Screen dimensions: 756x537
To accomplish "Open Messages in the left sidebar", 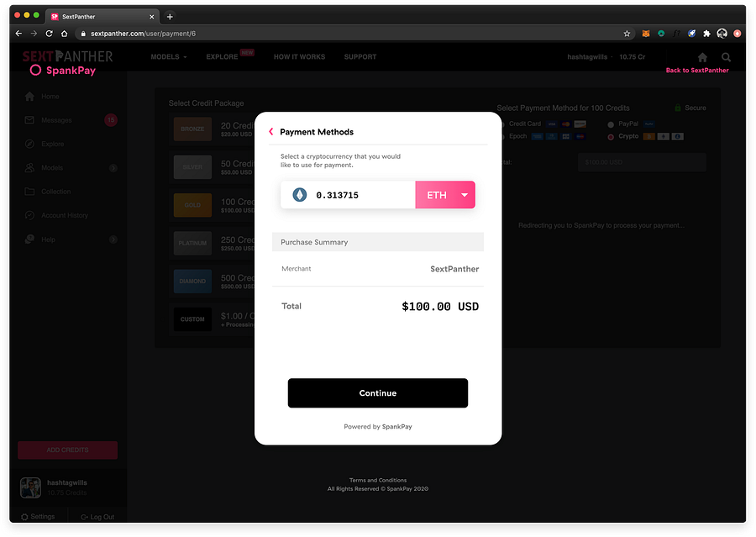I will [56, 120].
